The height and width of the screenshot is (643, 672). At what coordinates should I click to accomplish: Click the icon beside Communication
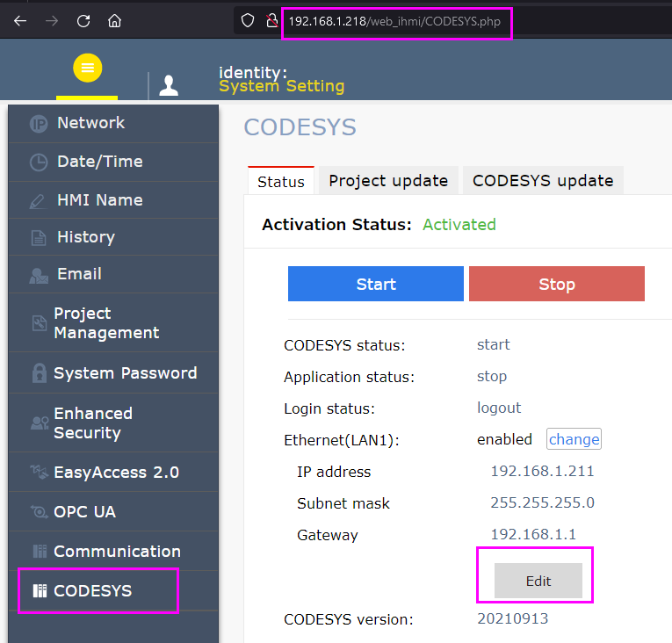pos(40,552)
